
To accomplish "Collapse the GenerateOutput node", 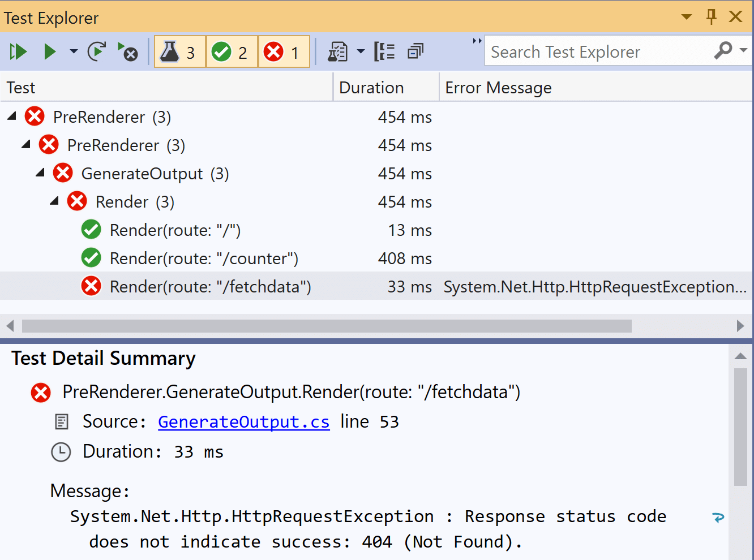I will pyautogui.click(x=40, y=173).
